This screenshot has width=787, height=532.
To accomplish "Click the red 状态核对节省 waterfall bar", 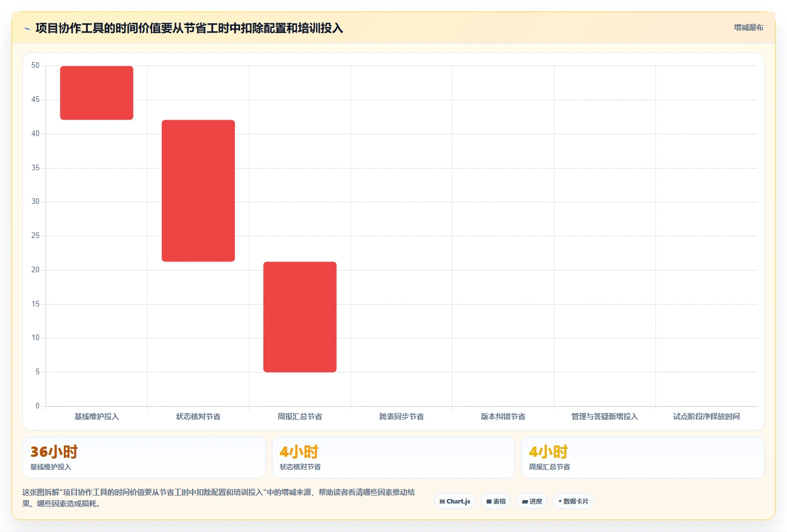I will pyautogui.click(x=198, y=191).
